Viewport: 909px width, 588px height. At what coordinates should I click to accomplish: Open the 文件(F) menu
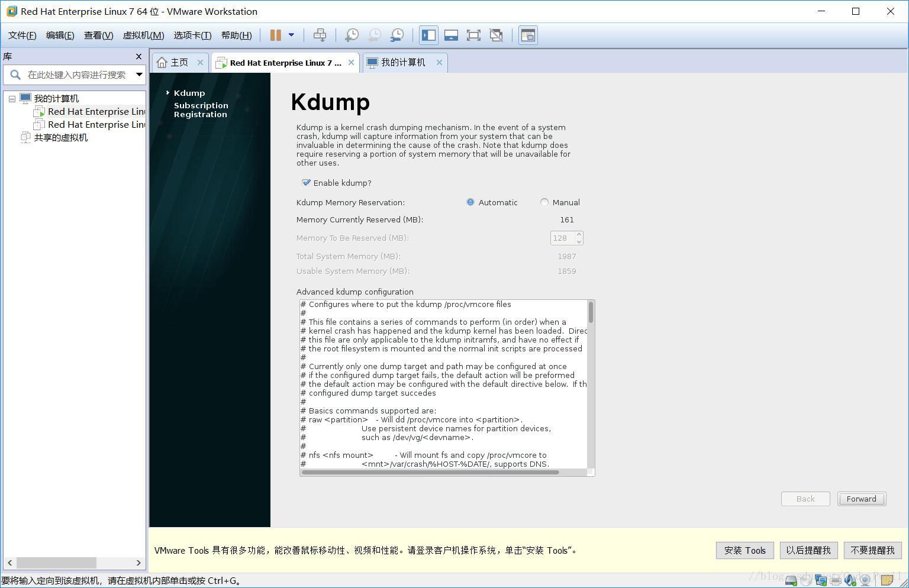point(22,35)
